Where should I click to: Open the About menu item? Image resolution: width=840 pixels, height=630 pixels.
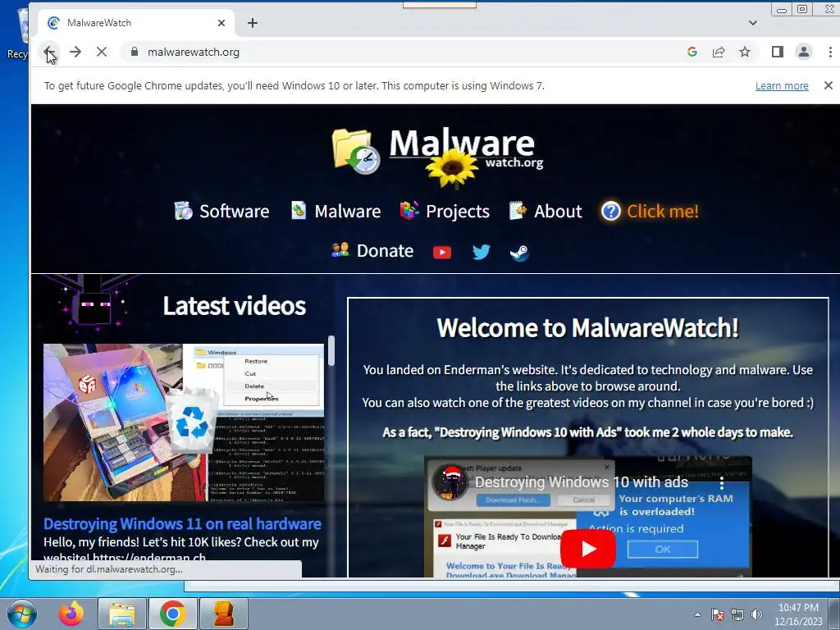(x=546, y=211)
